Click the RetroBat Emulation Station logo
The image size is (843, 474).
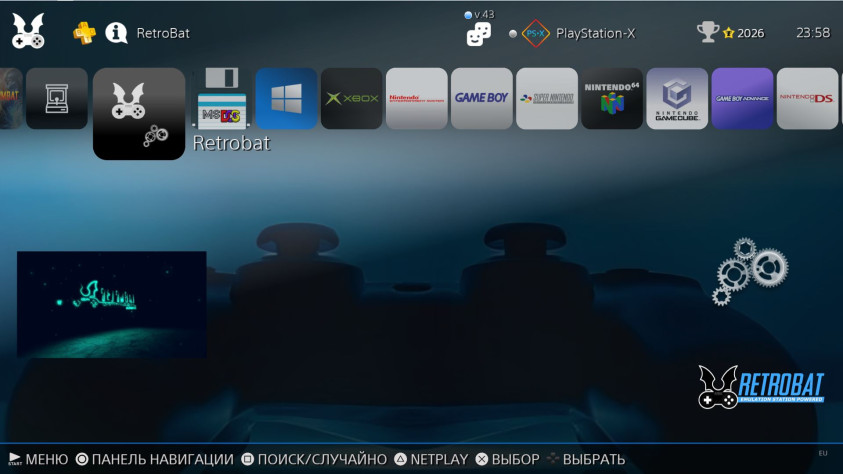tap(761, 387)
